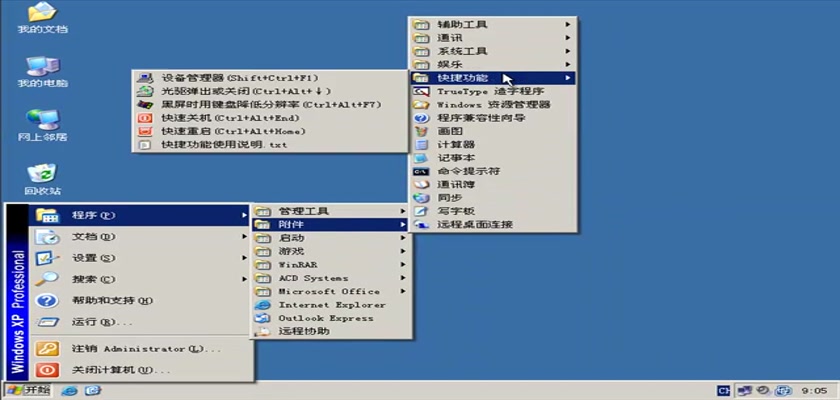Expand the 设置(S) submenu arrow
This screenshot has width=840, height=400.
click(245, 258)
